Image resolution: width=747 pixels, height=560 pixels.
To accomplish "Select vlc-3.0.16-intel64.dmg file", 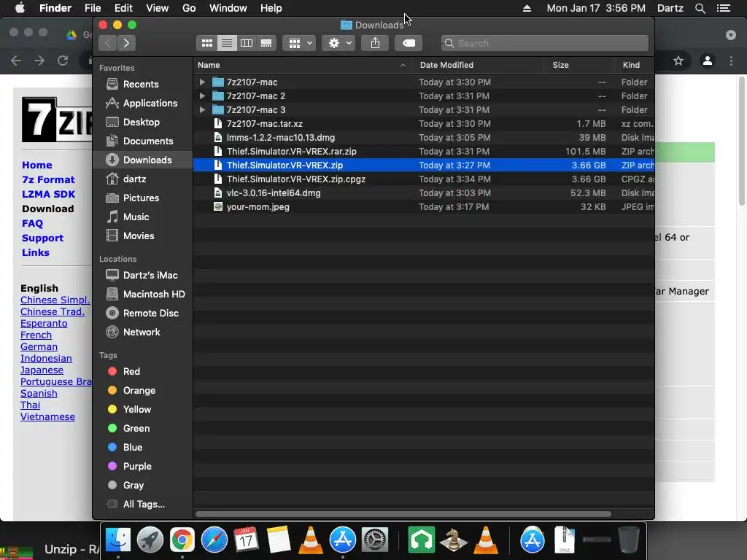I will click(x=424, y=192).
